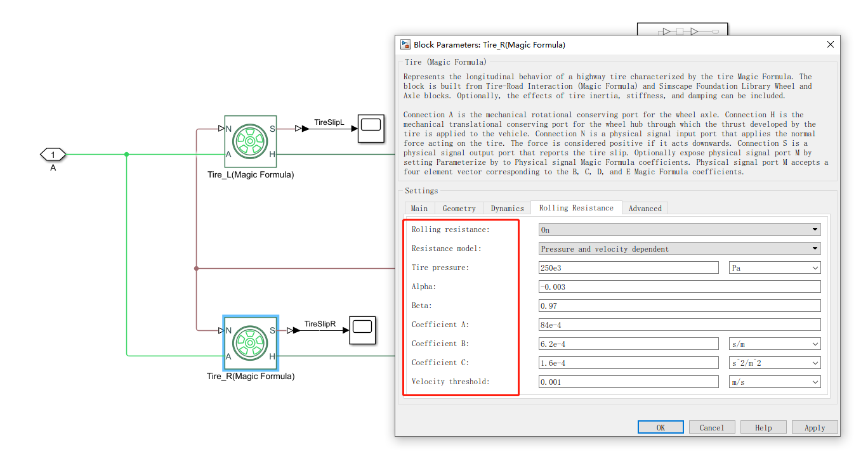Viewport: 868px width, 452px height.
Task: Click the Velocity threshold value field
Action: (628, 382)
